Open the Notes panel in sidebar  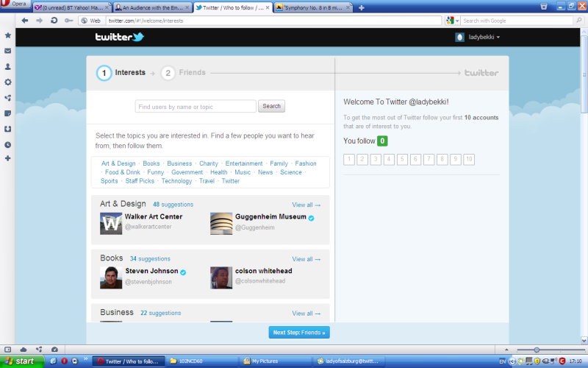pyautogui.click(x=7, y=113)
